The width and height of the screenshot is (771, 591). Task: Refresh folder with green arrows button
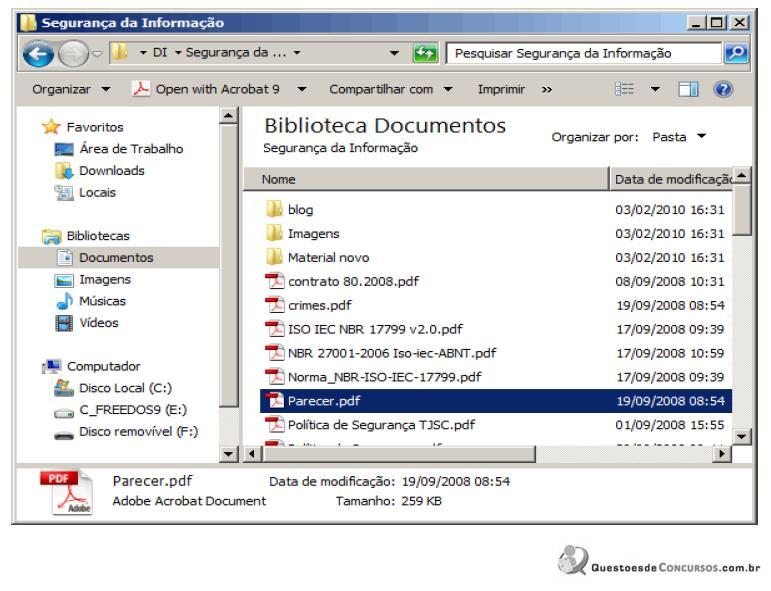tap(425, 53)
